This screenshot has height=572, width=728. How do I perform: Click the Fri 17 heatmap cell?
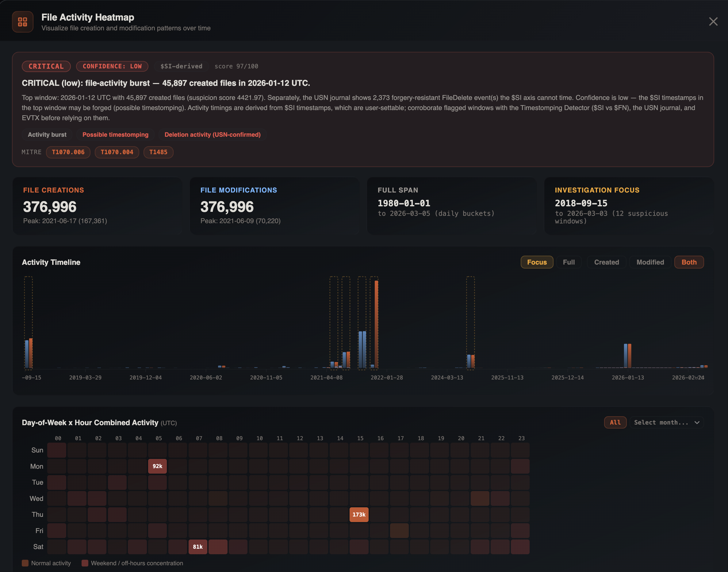pyautogui.click(x=399, y=531)
